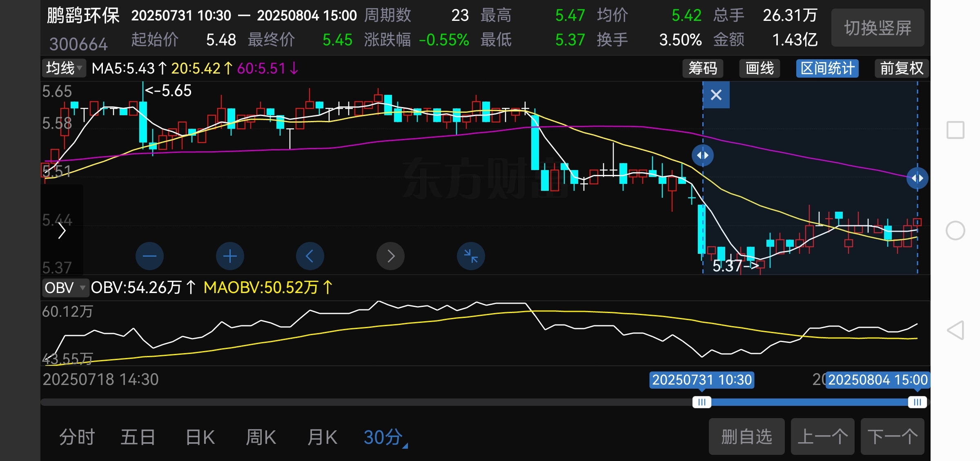Tap the MA5:5.43 moving average label

coord(129,68)
